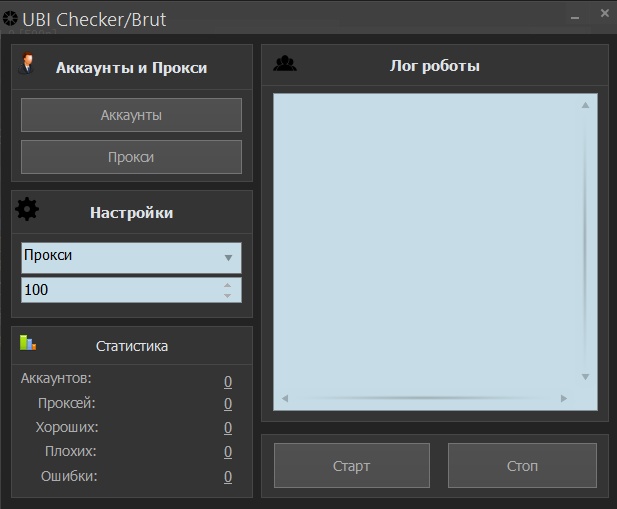
Task: Decrease the thread count with the down arrow
Action: (227, 295)
